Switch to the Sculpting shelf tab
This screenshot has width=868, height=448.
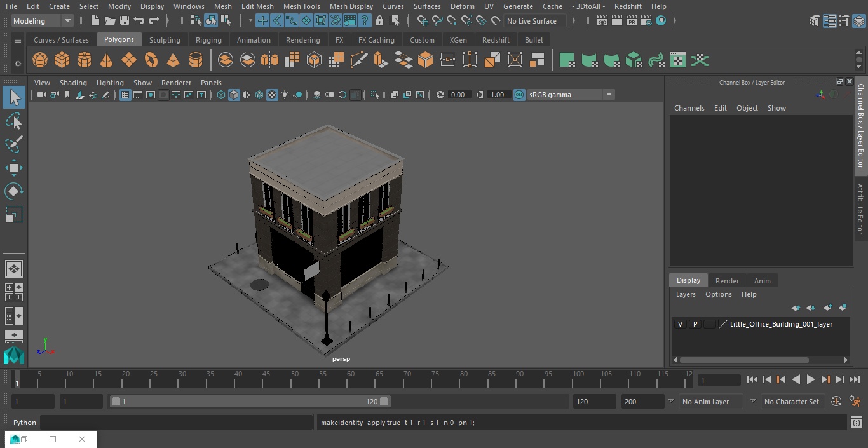(165, 40)
